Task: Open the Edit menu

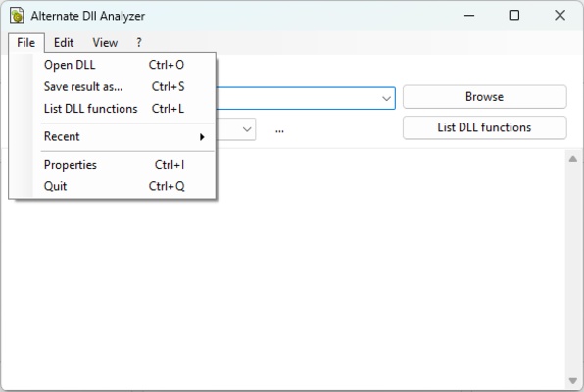Action: (x=64, y=43)
